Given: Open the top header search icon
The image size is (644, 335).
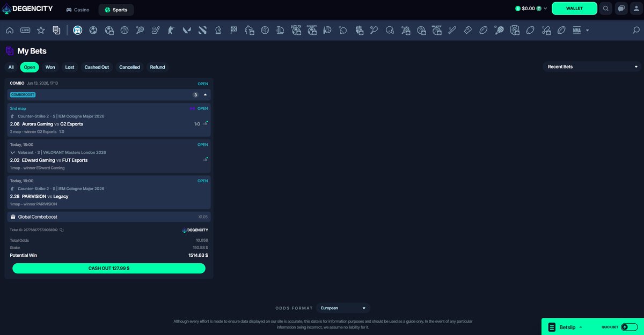Looking at the screenshot, I should point(606,9).
